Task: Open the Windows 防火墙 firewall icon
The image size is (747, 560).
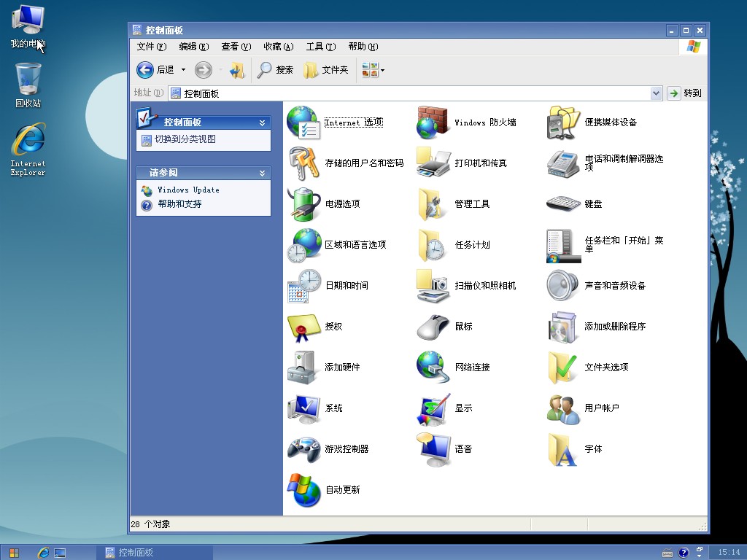Action: click(433, 122)
